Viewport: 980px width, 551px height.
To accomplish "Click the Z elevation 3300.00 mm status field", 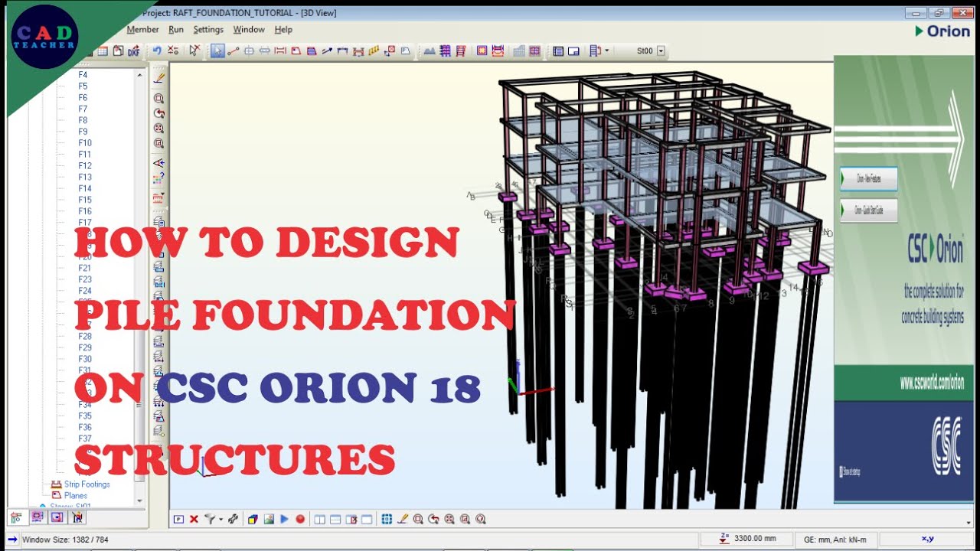I will pyautogui.click(x=748, y=539).
